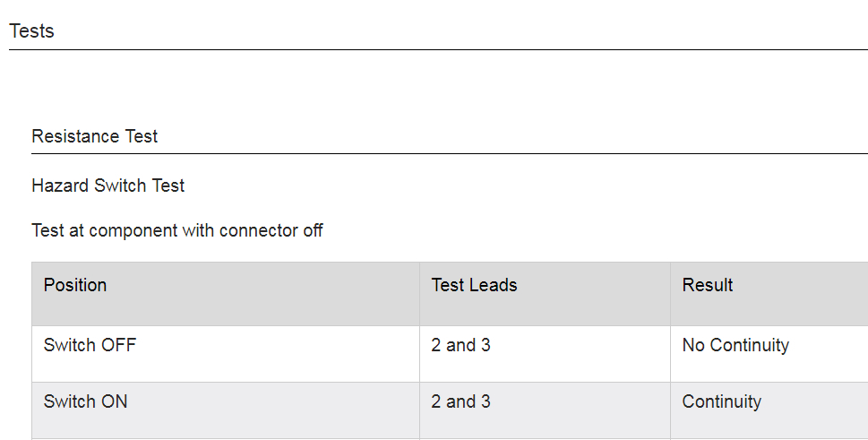Select the Test Leads column header
This screenshot has height=440, width=868.
474,286
